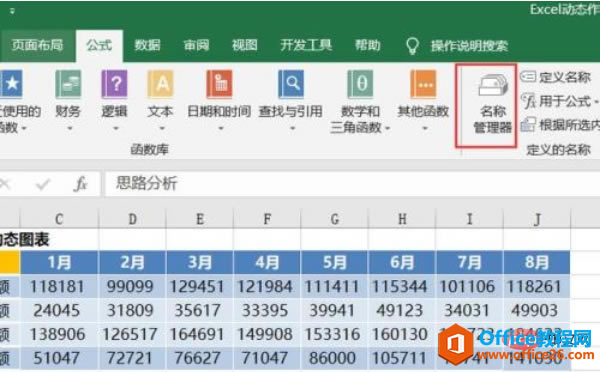Screen dimensions: 601x372
Task: Open the 文本 text functions icon
Action: coord(160,84)
